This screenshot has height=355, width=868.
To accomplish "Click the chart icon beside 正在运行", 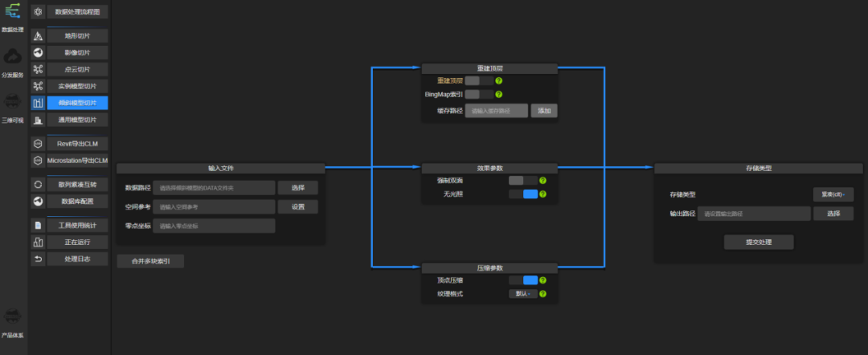I will point(39,243).
